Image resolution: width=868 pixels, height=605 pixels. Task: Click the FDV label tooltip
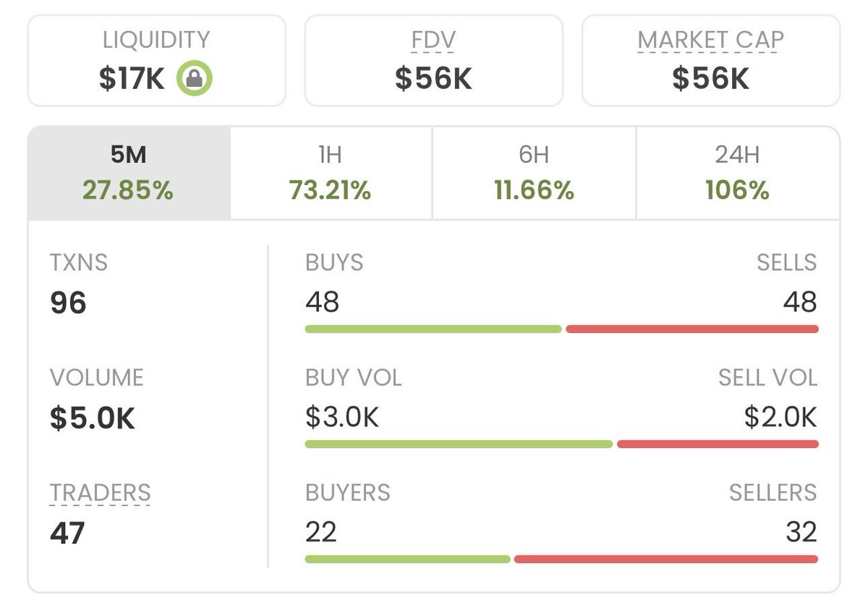(433, 39)
